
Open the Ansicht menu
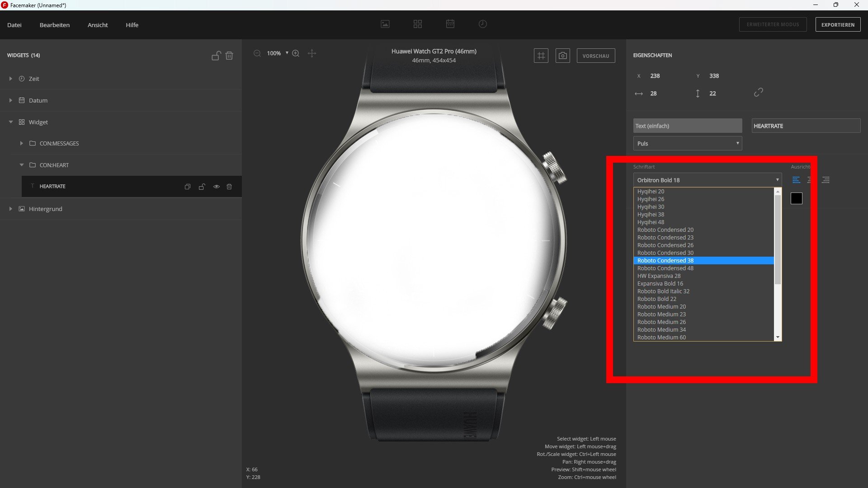(x=98, y=25)
